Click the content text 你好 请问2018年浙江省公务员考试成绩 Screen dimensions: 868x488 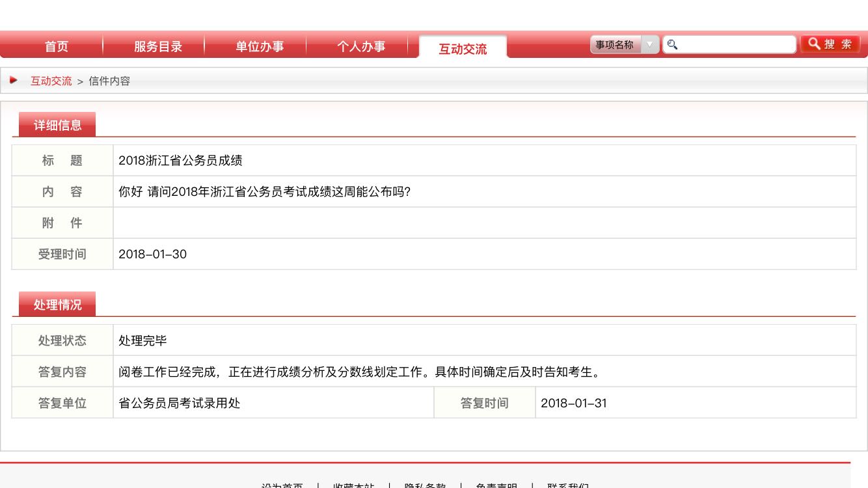[265, 191]
